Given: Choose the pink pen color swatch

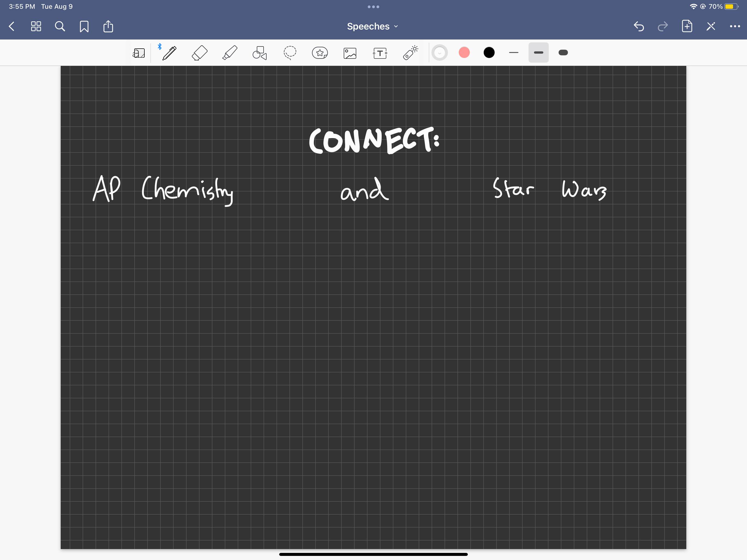Looking at the screenshot, I should point(464,52).
